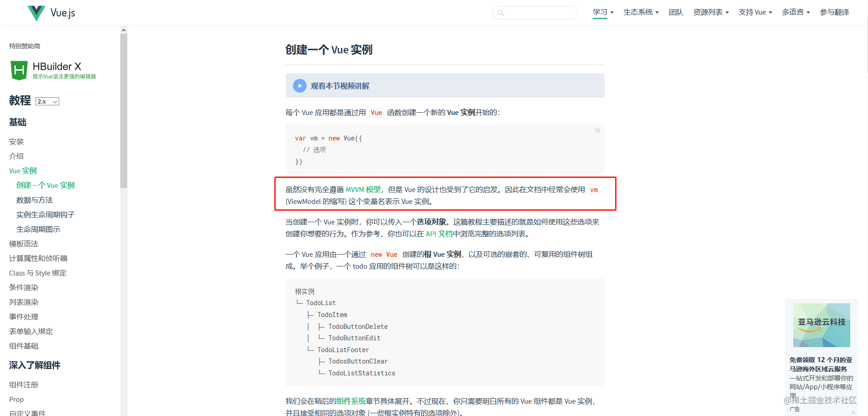Play the video tutorial button icon
Screen dimensions: 868x416
pyautogui.click(x=299, y=86)
